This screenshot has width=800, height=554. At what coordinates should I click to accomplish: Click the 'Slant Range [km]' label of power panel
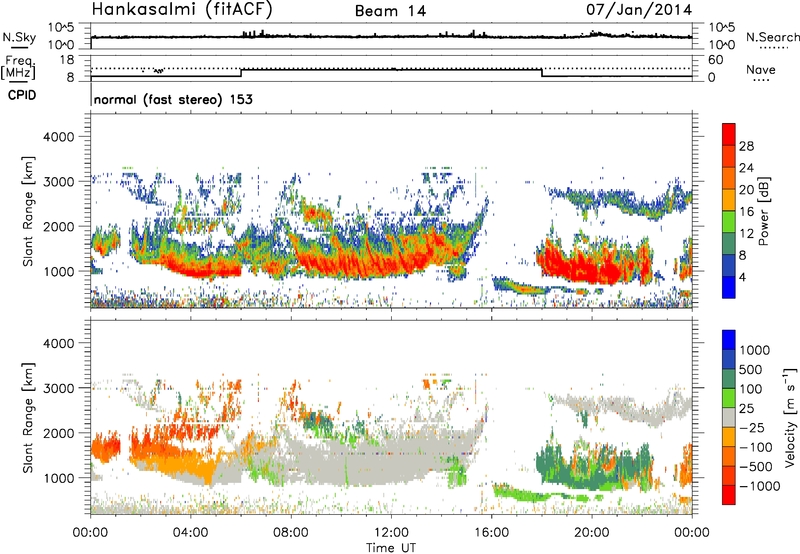click(28, 211)
